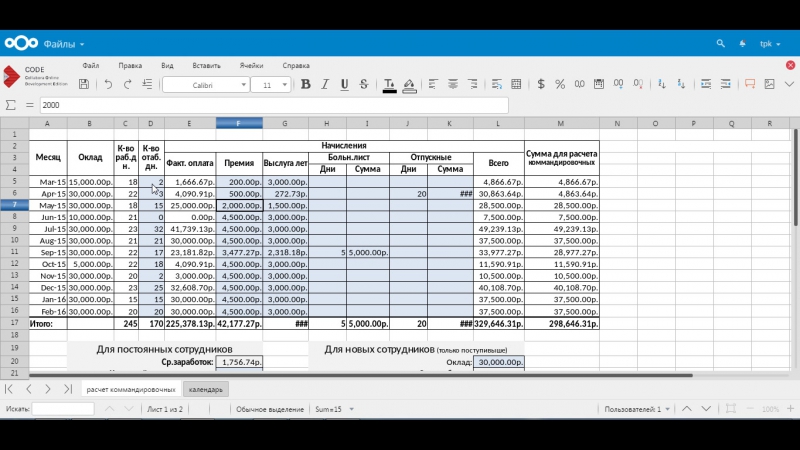Viewport: 800px width, 450px height.
Task: Click the fit-to-window zoom reset icon
Action: tap(731, 409)
